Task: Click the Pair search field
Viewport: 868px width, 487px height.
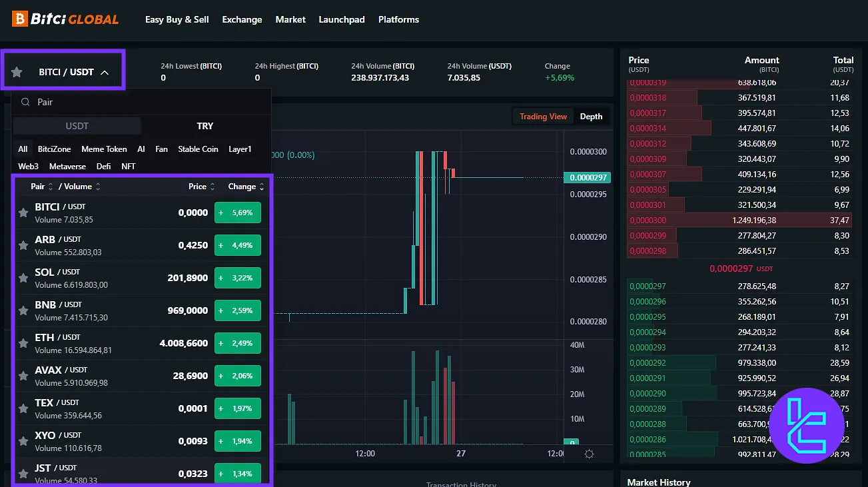Action: pos(147,103)
